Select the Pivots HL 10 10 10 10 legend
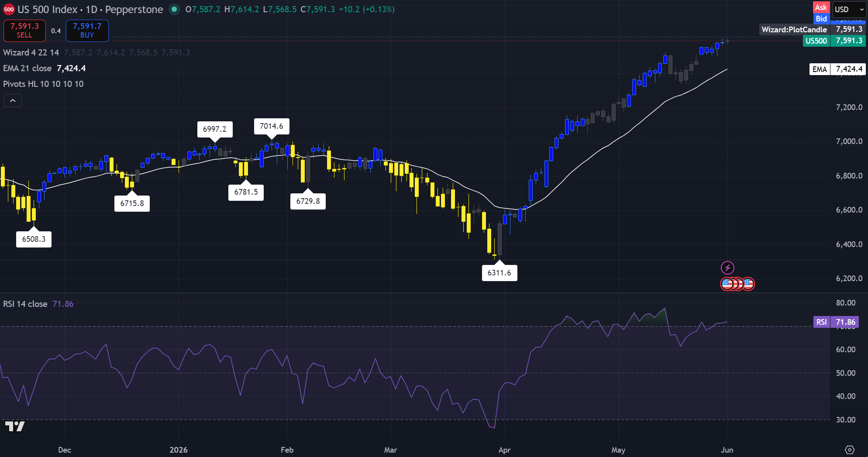This screenshot has width=868, height=457. (43, 84)
